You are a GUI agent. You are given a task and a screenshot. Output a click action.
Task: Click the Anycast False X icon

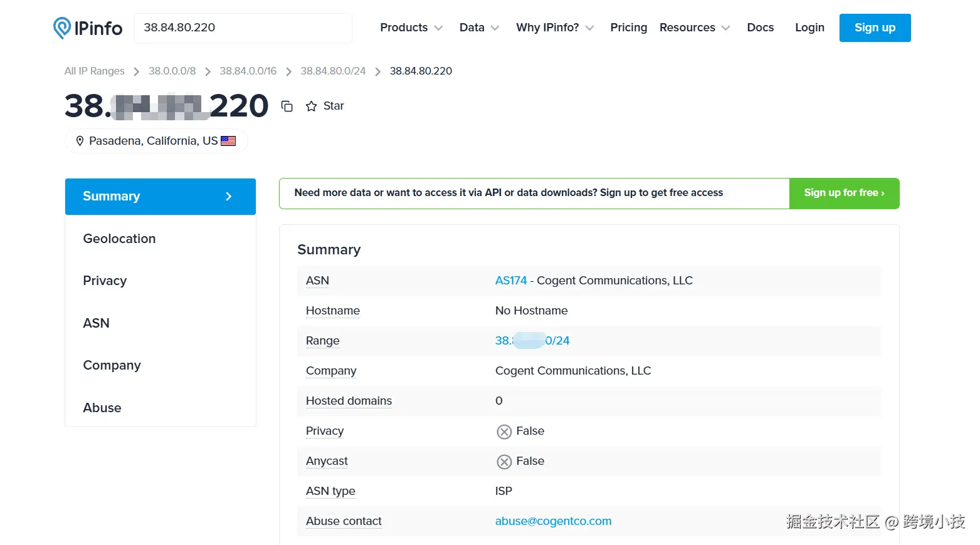point(504,462)
